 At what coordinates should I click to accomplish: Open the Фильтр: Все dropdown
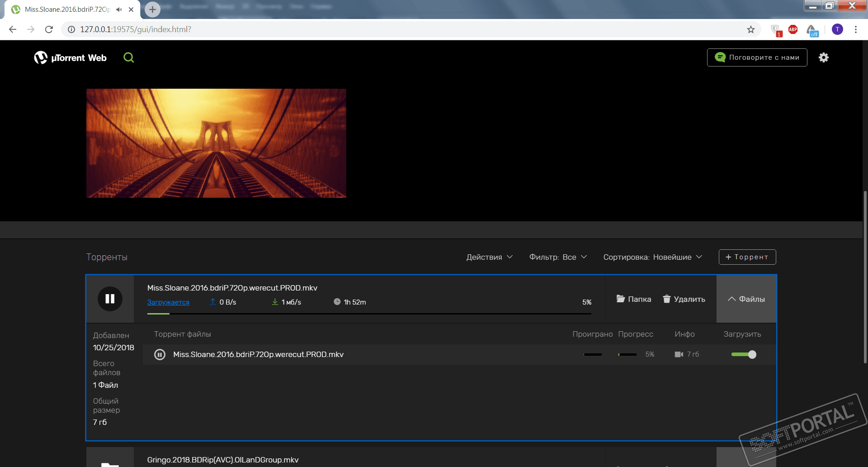click(558, 257)
